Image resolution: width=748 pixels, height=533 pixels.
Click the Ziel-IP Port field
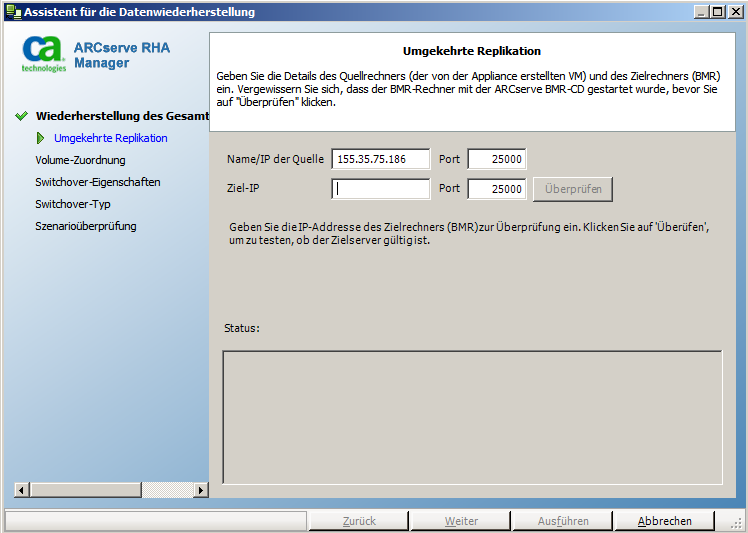click(497, 188)
